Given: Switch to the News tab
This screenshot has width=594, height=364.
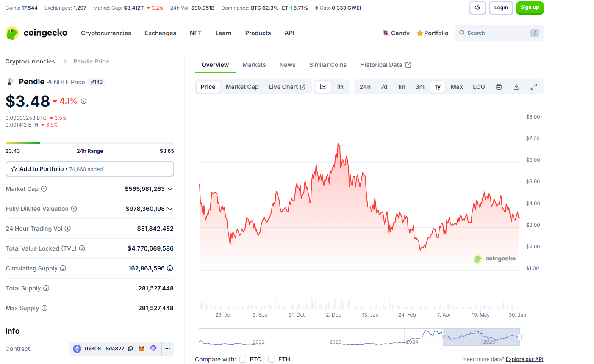Looking at the screenshot, I should tap(287, 65).
